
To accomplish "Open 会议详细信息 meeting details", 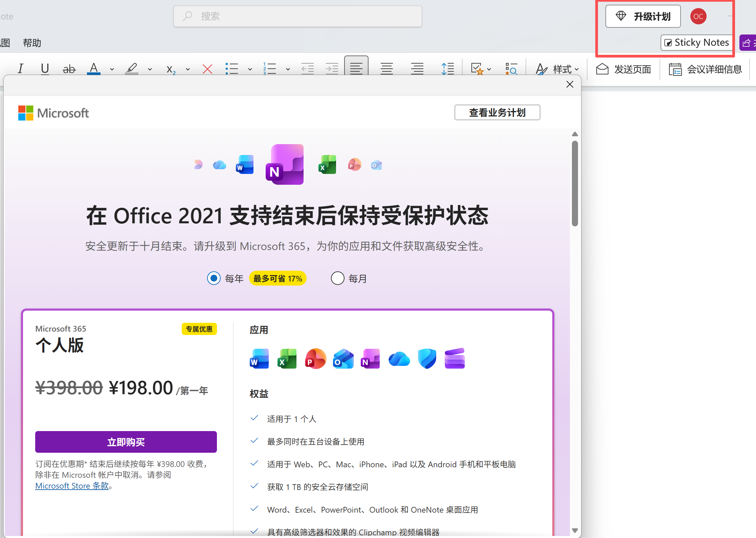I will tap(705, 69).
